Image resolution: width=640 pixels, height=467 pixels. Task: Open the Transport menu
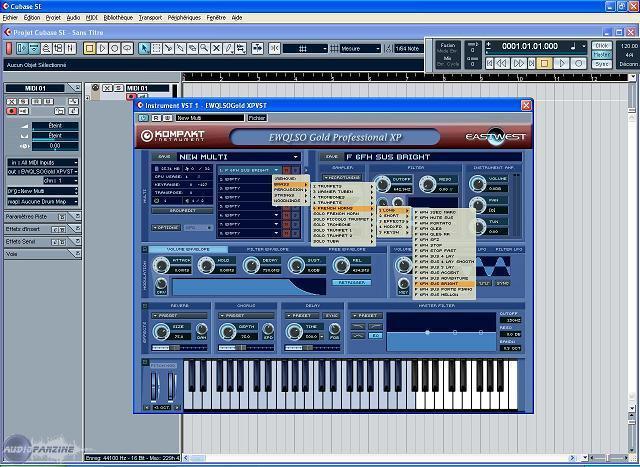[151, 18]
